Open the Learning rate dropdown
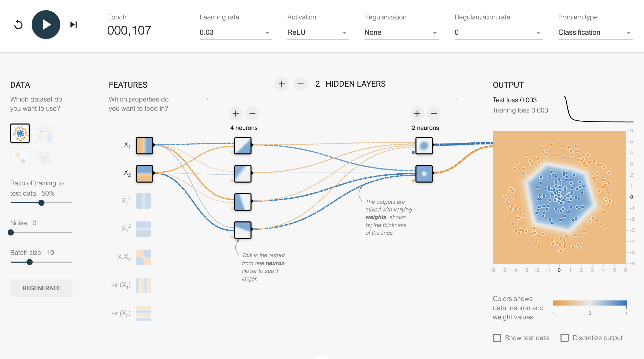Image resolution: width=644 pixels, height=359 pixels. coord(235,32)
